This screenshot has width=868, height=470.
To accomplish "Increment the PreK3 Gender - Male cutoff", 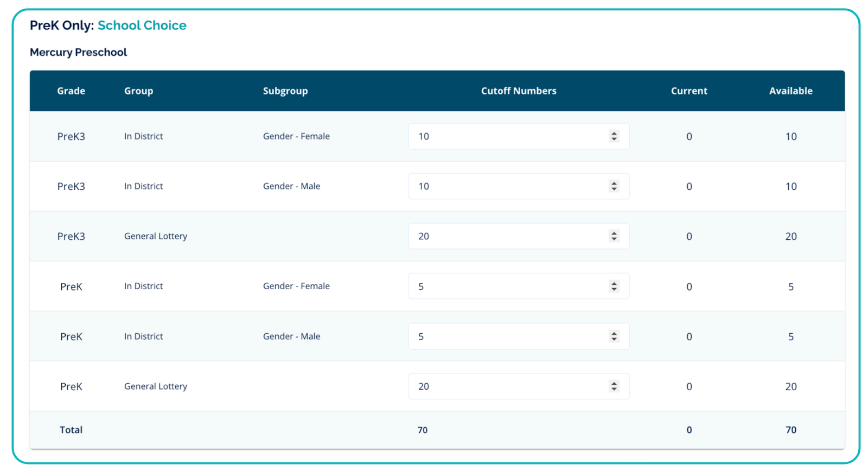I will coord(614,183).
